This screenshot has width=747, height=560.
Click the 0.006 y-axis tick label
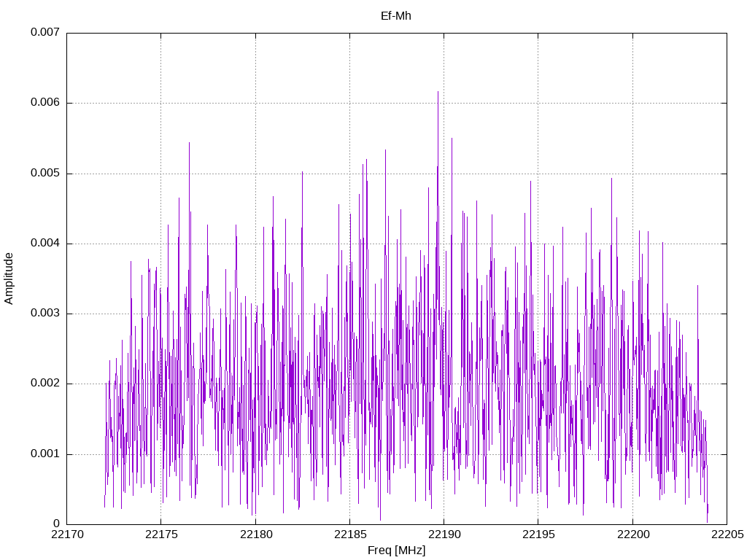coord(45,103)
